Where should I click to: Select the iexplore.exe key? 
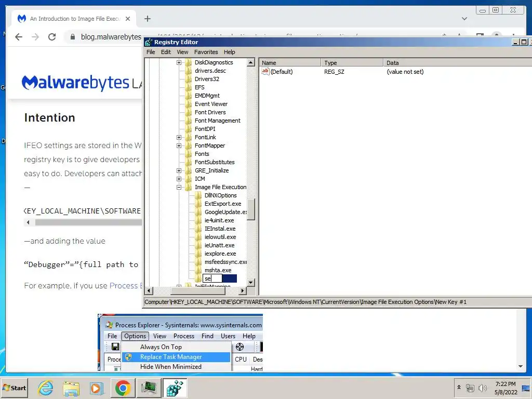click(x=220, y=254)
